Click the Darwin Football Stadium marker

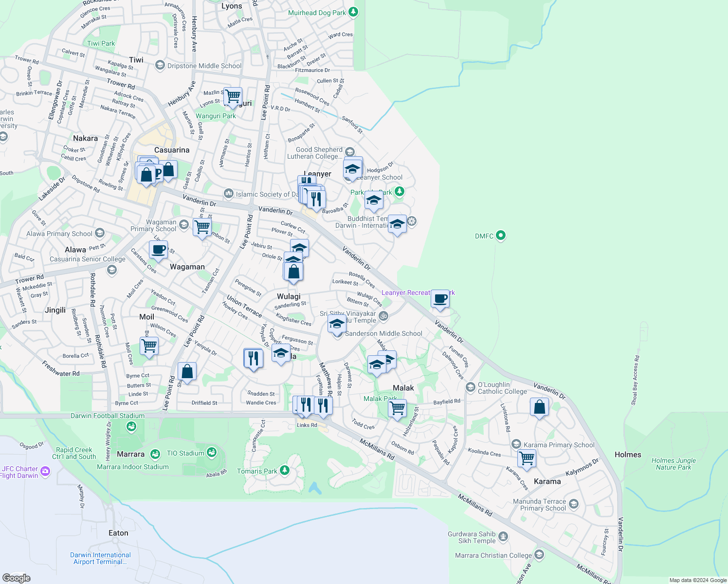[x=130, y=427]
